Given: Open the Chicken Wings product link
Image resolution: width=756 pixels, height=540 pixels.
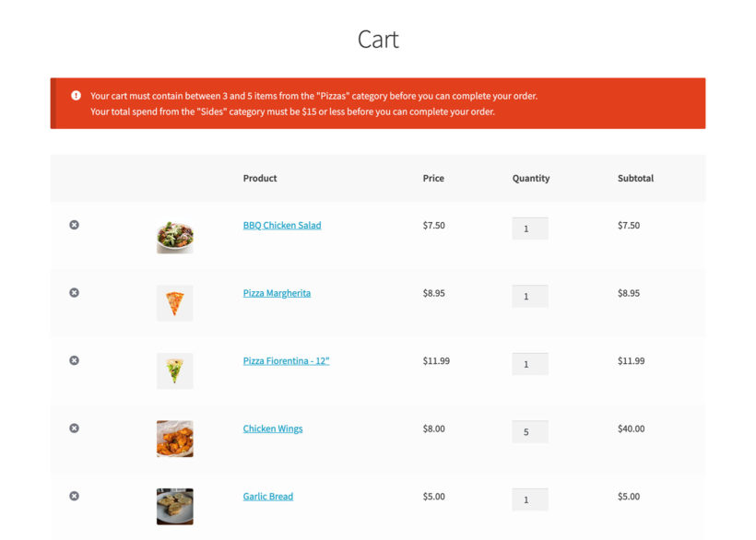Looking at the screenshot, I should [272, 428].
